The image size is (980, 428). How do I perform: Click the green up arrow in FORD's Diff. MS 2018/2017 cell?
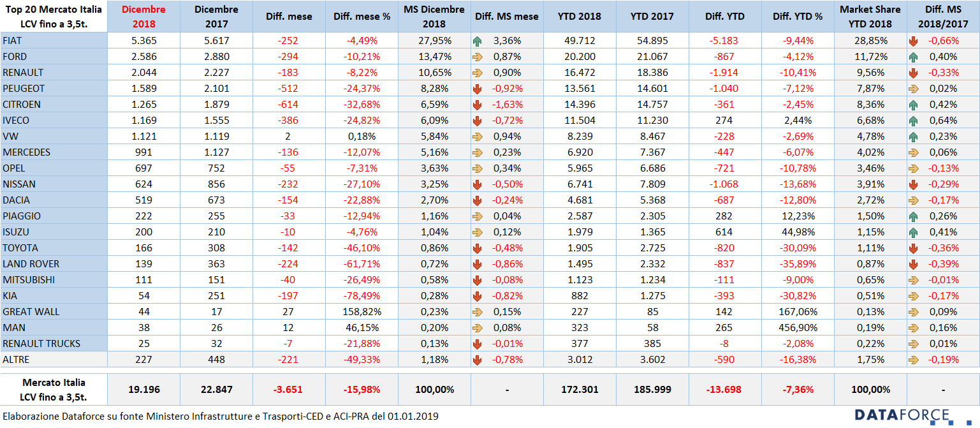914,57
